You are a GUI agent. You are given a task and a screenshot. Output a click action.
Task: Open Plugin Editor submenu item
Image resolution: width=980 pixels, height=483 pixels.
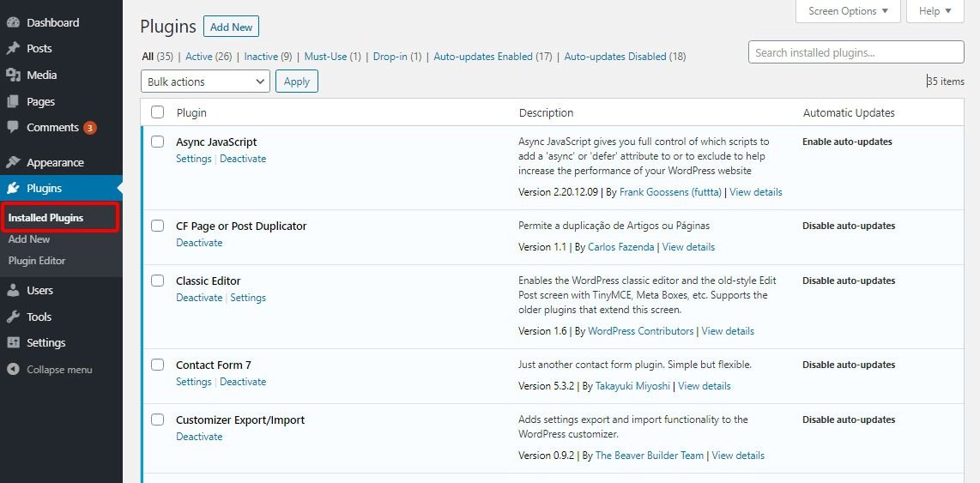coord(37,261)
